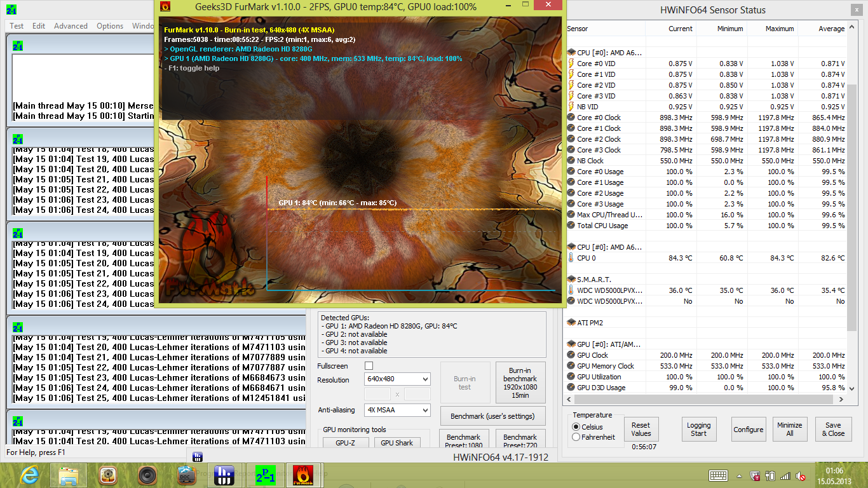This screenshot has height=488, width=868.
Task: Click the FurMark flame icon in its title bar
Action: (x=165, y=6)
